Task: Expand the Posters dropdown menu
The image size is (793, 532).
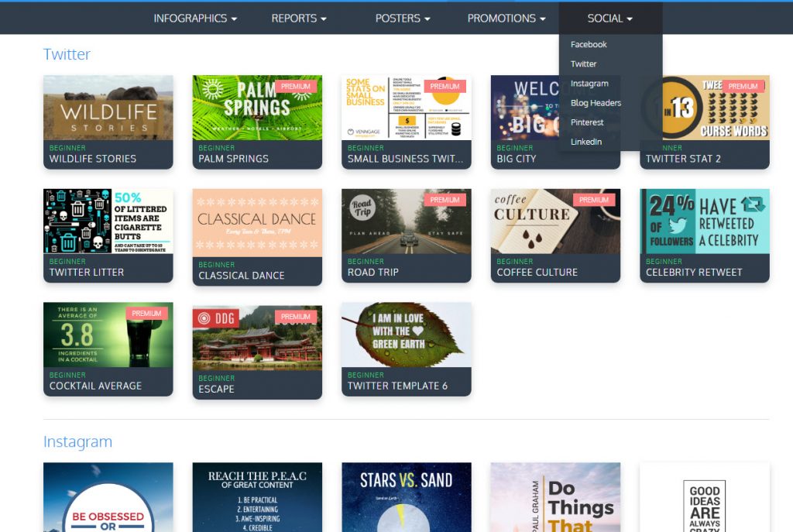Action: click(x=403, y=18)
